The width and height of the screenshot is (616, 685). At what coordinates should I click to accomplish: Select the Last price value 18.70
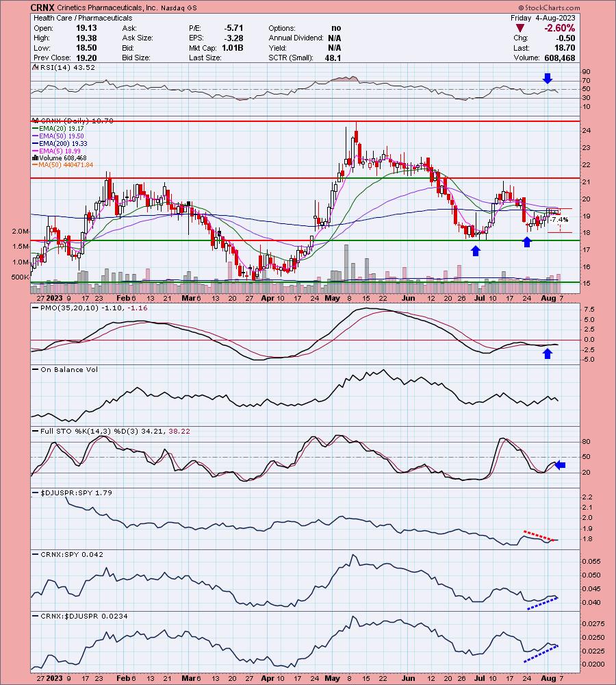pyautogui.click(x=566, y=48)
